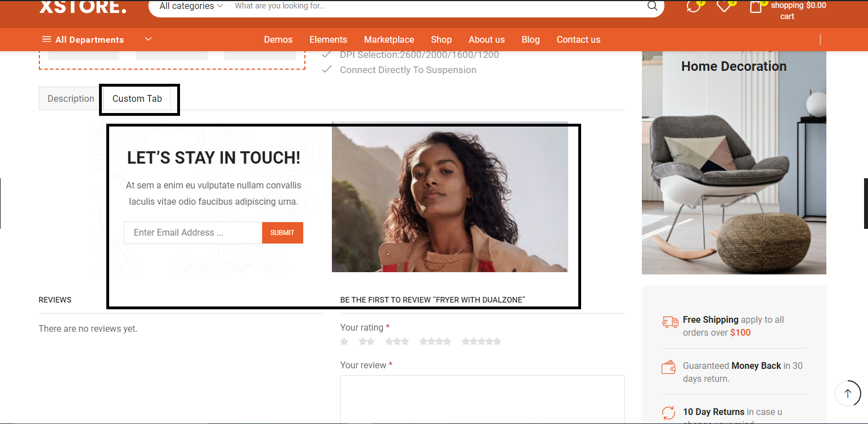The image size is (868, 424).
Task: Click the shopping $0.00 cart text
Action: (798, 11)
